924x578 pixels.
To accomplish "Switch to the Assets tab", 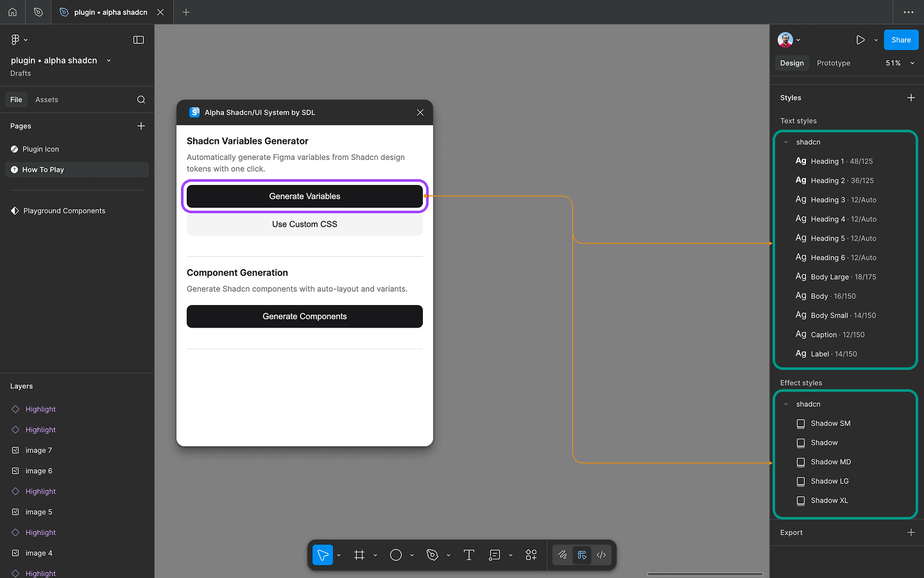I will pos(46,100).
